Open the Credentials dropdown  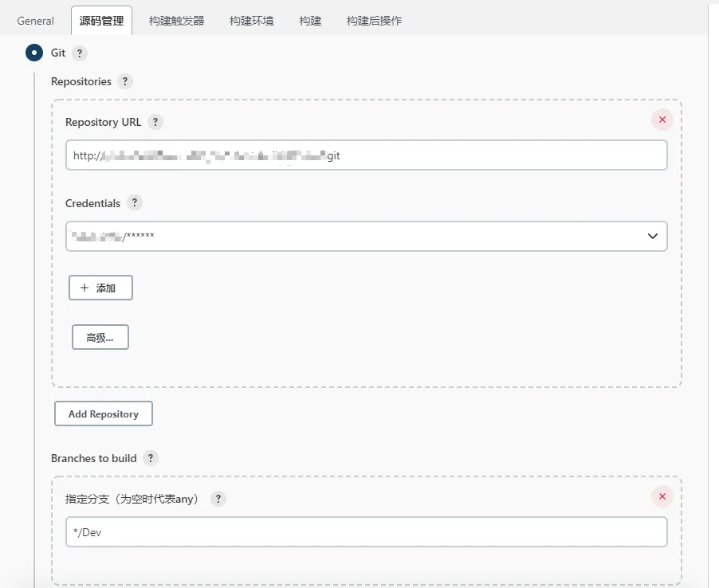pos(366,236)
